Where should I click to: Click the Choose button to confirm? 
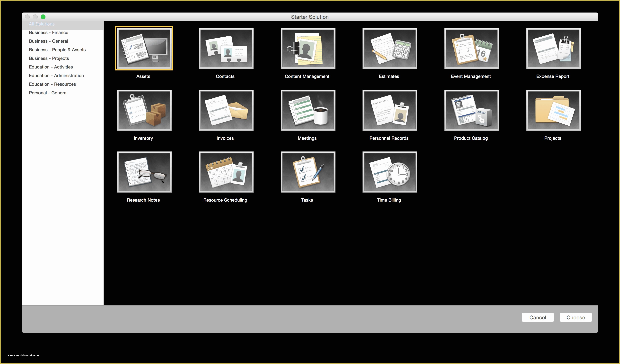click(x=575, y=318)
